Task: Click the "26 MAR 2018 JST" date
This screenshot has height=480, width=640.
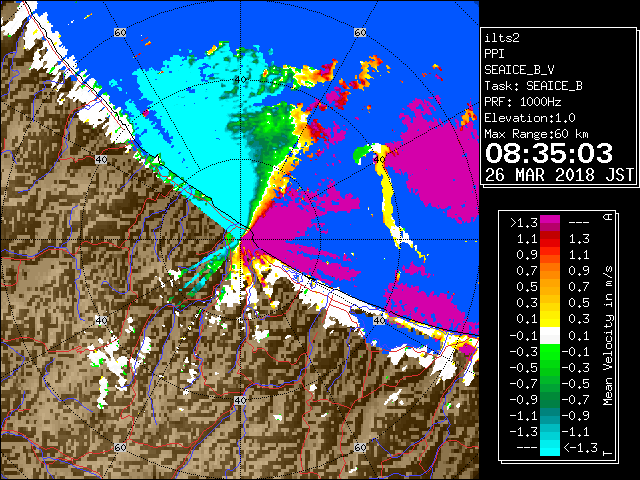Action: (559, 175)
